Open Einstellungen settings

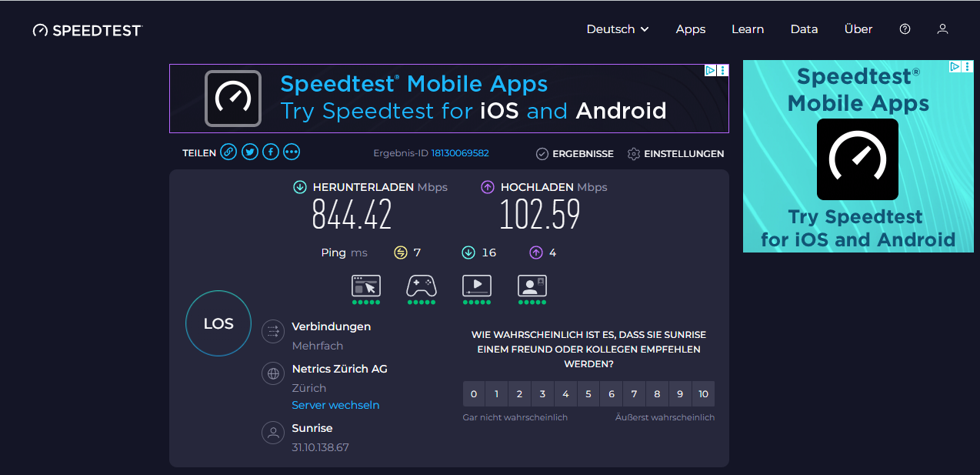(676, 154)
